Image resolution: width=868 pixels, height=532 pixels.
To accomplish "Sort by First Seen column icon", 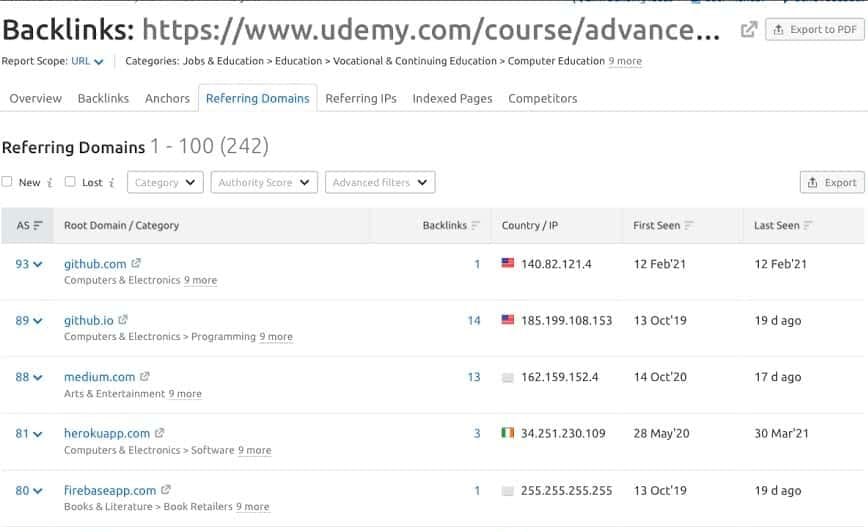I will tap(689, 225).
